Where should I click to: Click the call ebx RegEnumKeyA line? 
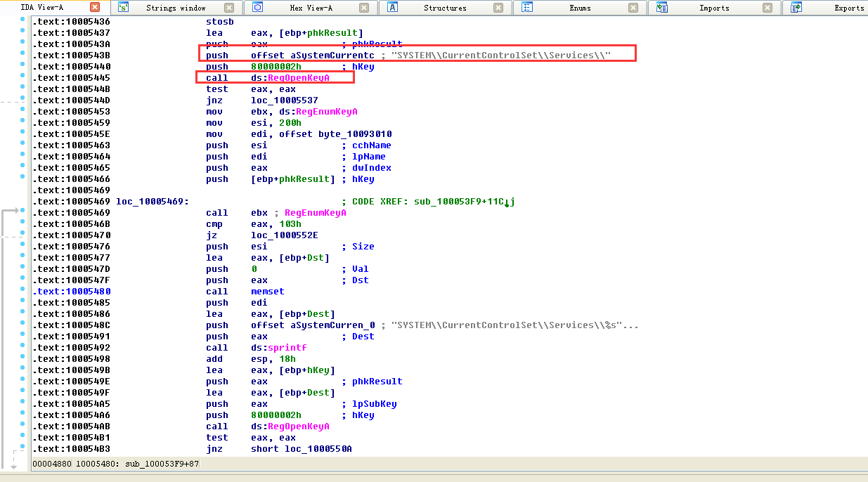(x=276, y=213)
